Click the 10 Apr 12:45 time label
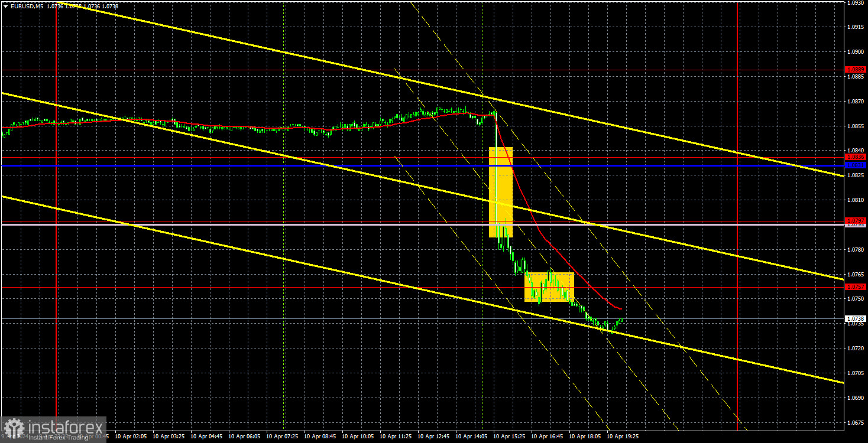Viewport: 868px width, 443px height. 434,437
